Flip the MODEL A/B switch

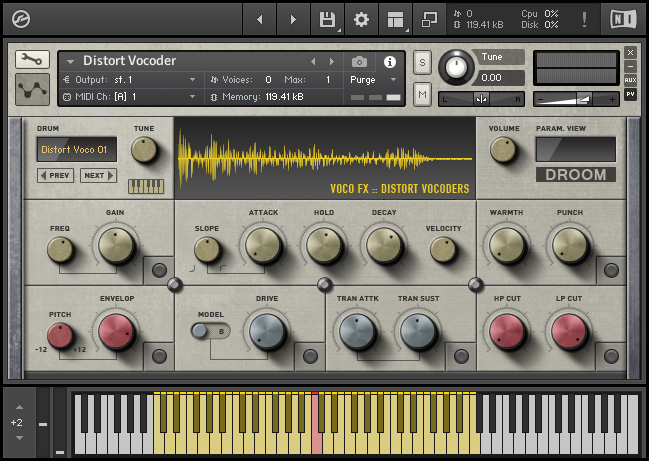pyautogui.click(x=211, y=331)
